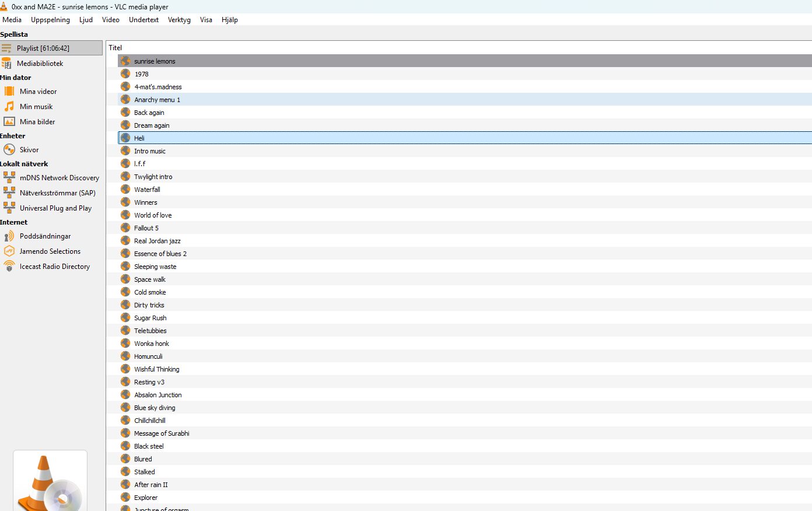Open the Hjälp menu
The height and width of the screenshot is (511, 812).
230,20
